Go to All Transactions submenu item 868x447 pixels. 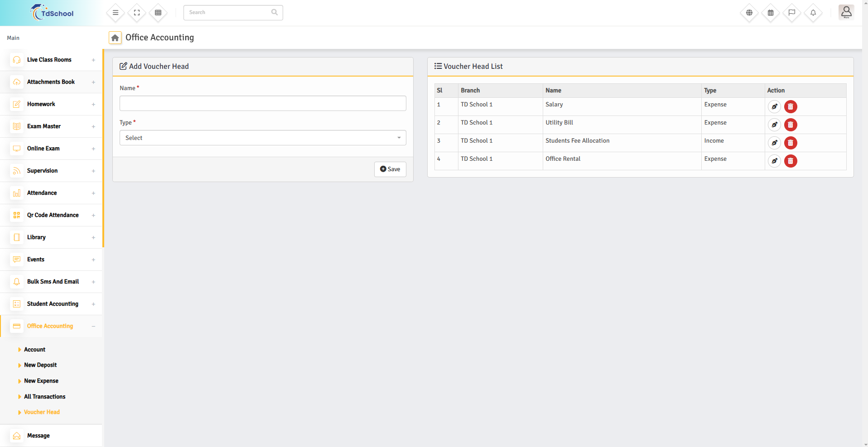(x=44, y=397)
